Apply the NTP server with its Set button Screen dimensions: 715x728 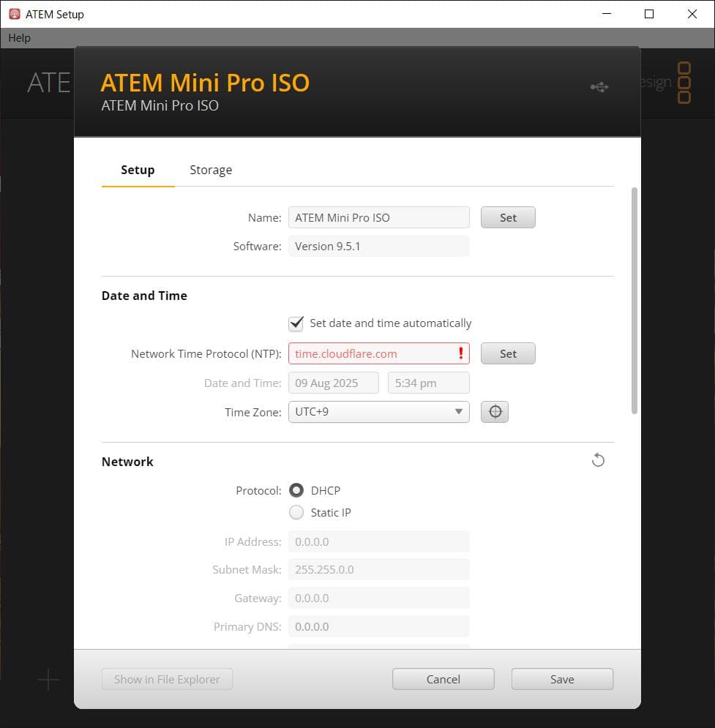click(507, 353)
